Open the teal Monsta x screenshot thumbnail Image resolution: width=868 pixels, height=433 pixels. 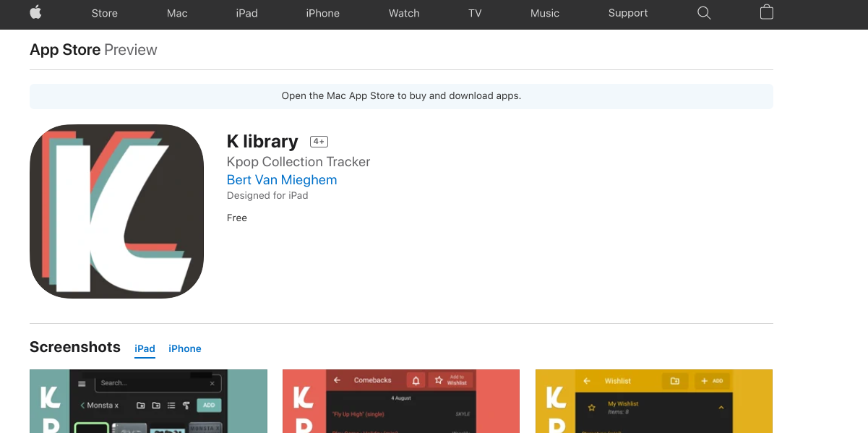[148, 401]
